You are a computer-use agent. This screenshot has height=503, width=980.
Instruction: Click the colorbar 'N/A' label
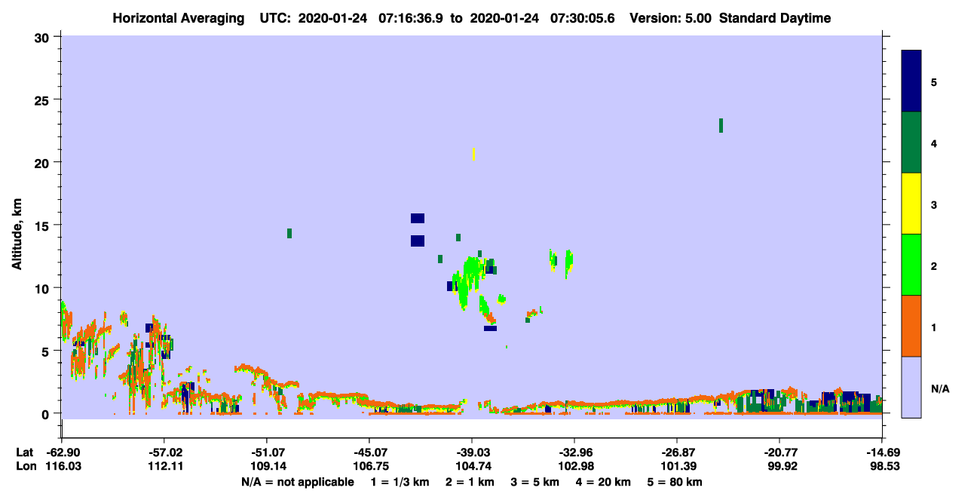[x=939, y=388]
